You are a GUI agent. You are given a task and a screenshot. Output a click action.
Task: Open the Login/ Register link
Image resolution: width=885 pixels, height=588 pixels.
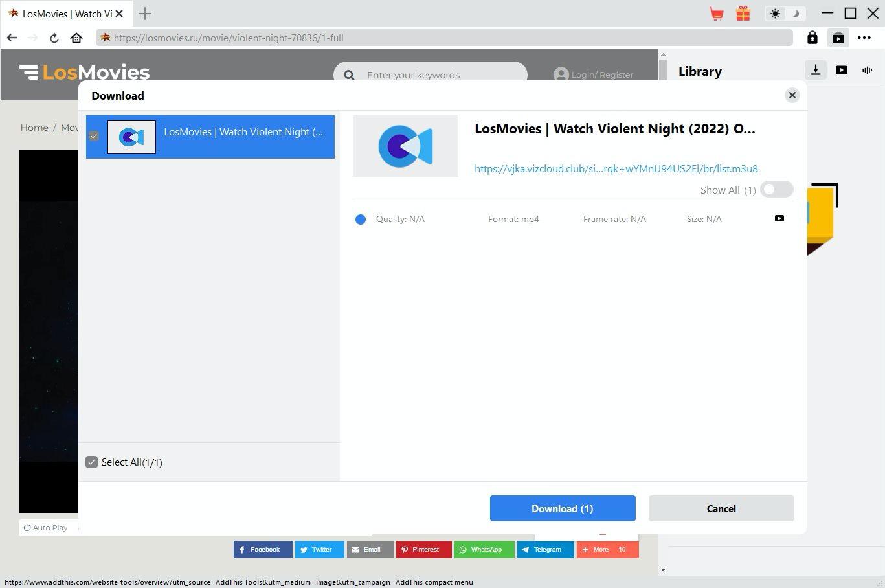[594, 74]
